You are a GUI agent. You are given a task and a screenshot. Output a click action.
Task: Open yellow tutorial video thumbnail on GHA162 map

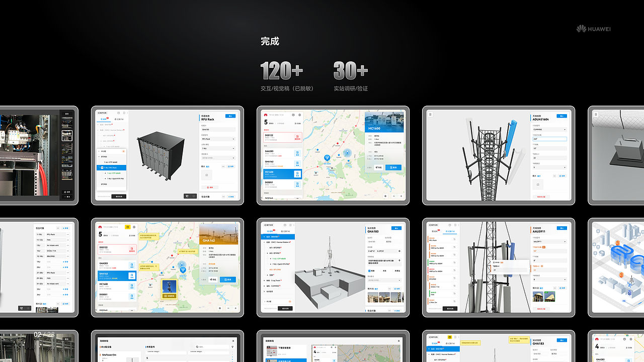click(169, 289)
